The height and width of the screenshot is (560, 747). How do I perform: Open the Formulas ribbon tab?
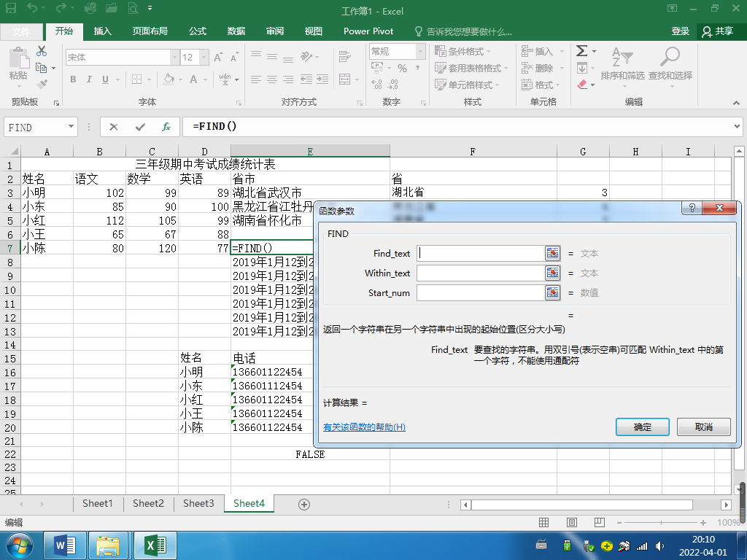point(198,31)
